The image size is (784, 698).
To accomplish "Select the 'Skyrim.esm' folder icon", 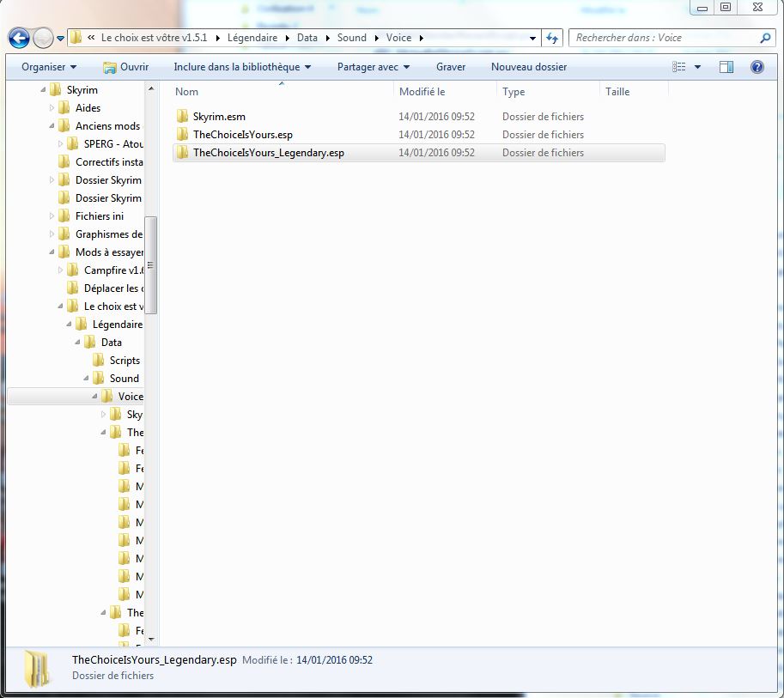I will (x=183, y=117).
